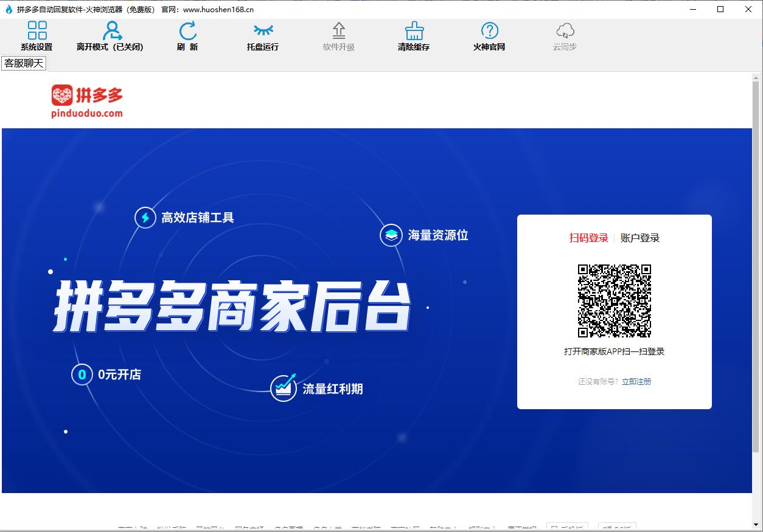Toggle 离开模式 away mode
763x532 pixels.
pyautogui.click(x=110, y=36)
